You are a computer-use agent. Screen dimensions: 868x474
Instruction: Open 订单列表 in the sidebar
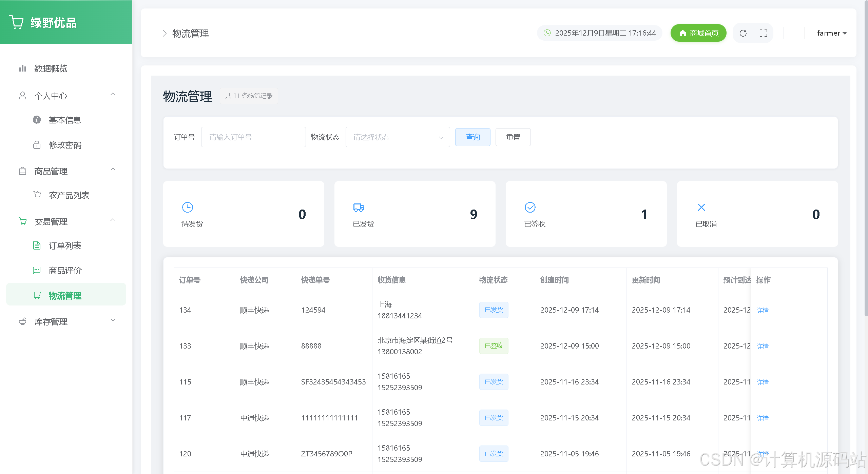point(65,245)
